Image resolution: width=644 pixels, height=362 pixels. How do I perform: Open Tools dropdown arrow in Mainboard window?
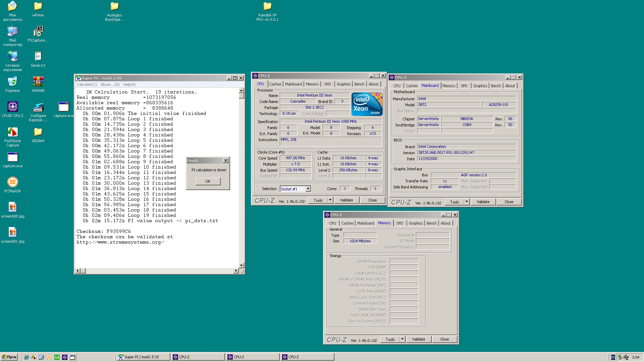coord(467,202)
